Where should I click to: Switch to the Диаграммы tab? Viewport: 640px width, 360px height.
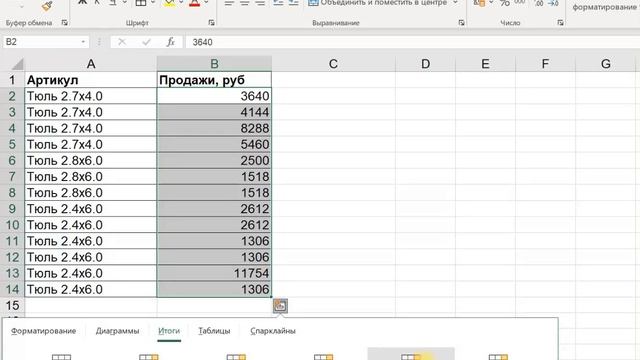[x=118, y=331]
